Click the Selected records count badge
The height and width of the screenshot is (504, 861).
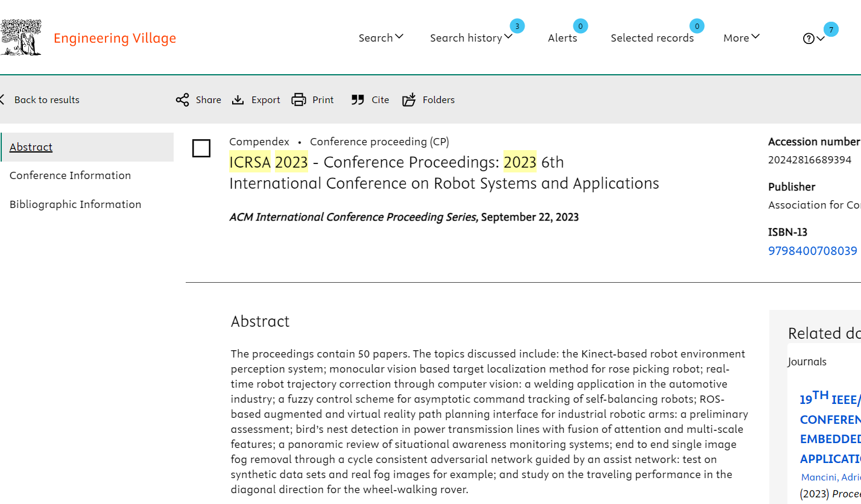697,26
